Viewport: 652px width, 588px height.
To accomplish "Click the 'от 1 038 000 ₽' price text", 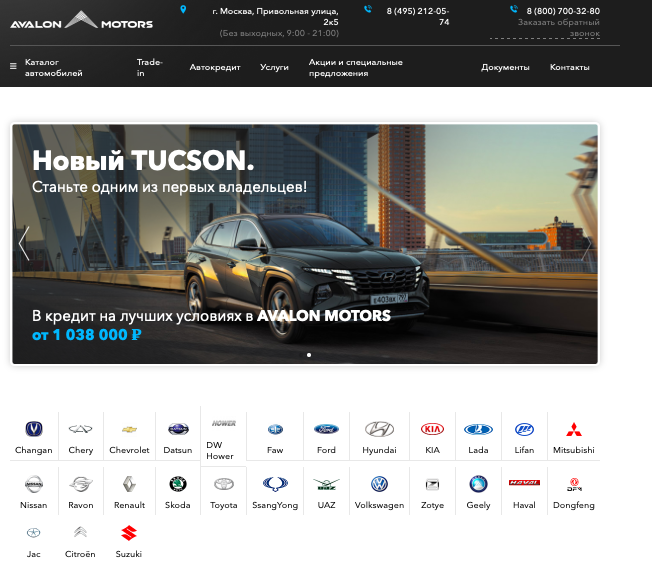I will 86,334.
